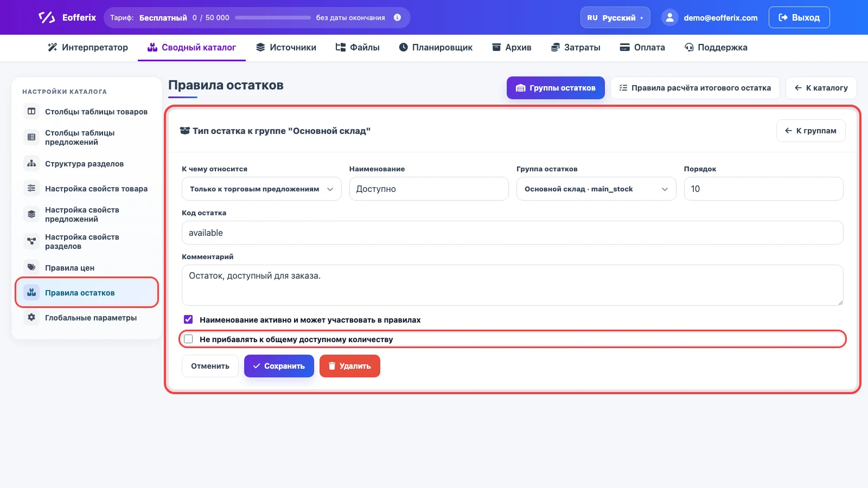
Task: Click the Комментарий text area
Action: (x=513, y=285)
